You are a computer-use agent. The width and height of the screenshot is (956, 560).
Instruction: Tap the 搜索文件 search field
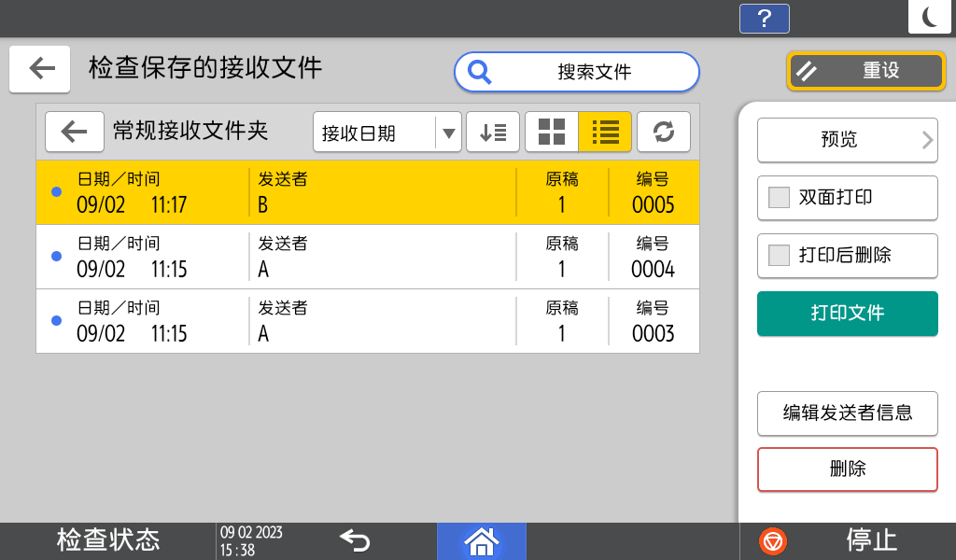pyautogui.click(x=576, y=71)
